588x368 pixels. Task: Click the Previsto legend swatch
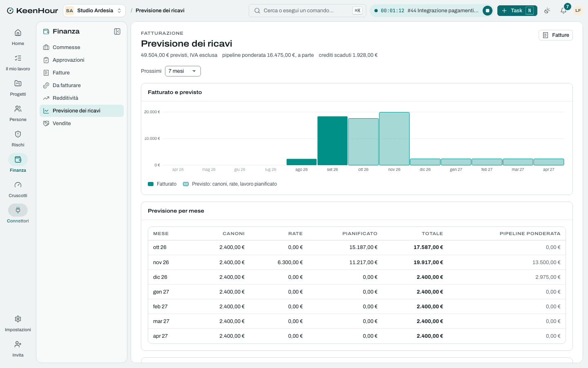186,184
